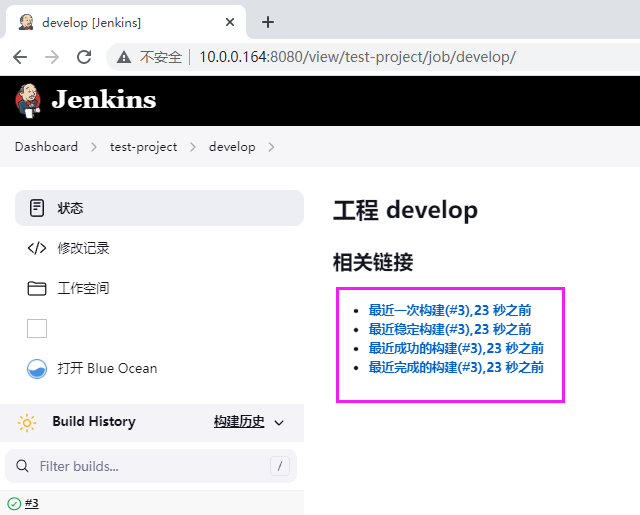This screenshot has width=640, height=515.
Task: Select the develop [Jenkins] browser tab
Action: click(x=126, y=22)
